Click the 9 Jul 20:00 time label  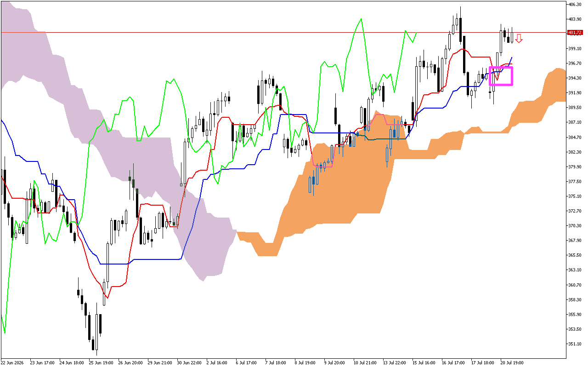click(x=335, y=362)
